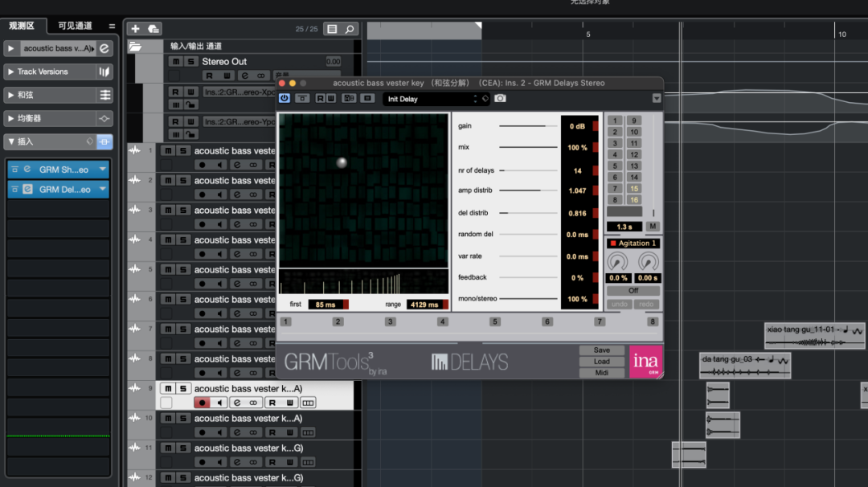Toggle monitor speaker on track 9
This screenshot has height=487, width=868.
[x=219, y=403]
